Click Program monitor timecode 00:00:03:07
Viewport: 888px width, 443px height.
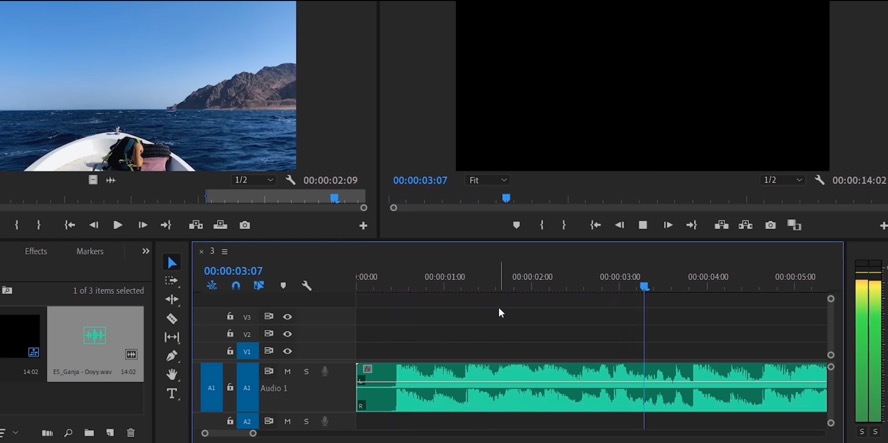(420, 180)
